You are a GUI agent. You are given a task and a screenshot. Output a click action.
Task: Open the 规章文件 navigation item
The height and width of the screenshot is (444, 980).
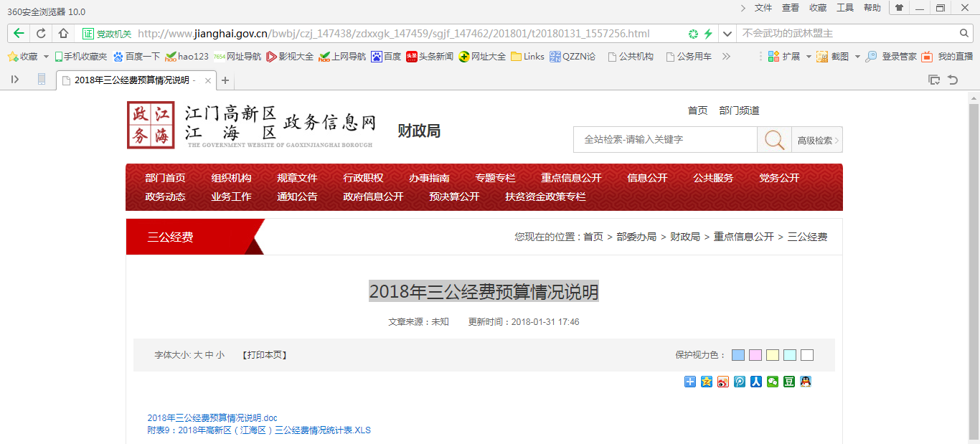(297, 178)
